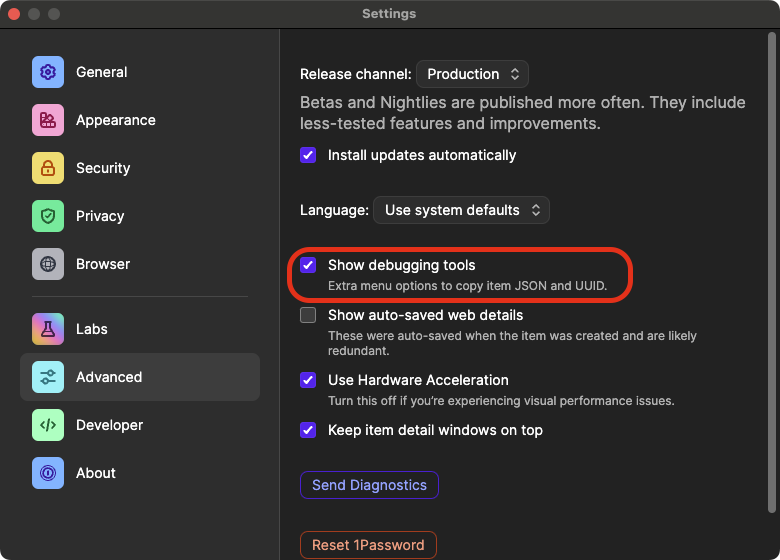Uncheck Show debugging tools

point(308,266)
